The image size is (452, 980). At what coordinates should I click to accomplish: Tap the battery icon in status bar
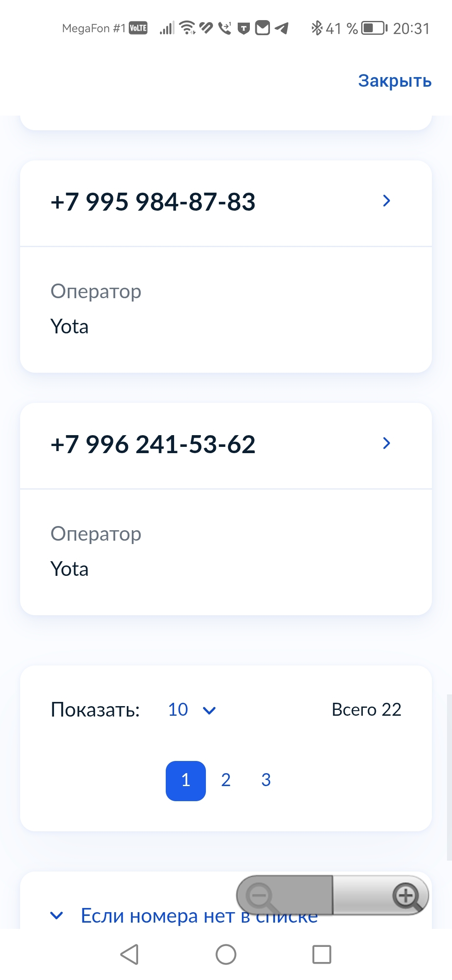(374, 28)
